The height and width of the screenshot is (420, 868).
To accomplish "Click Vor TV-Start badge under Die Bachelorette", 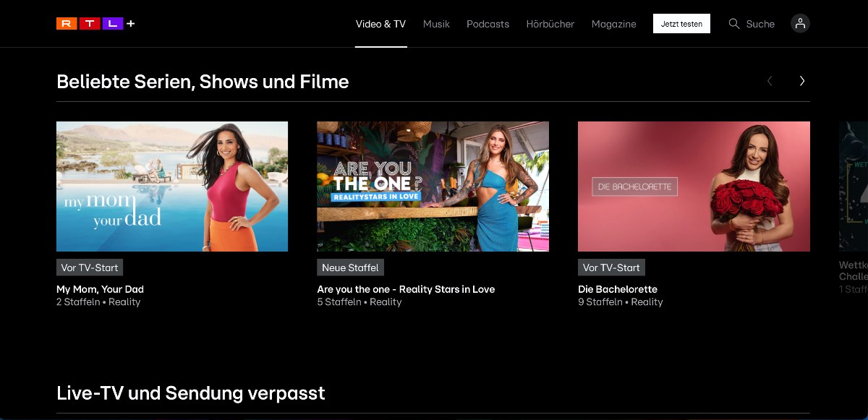I will point(611,267).
